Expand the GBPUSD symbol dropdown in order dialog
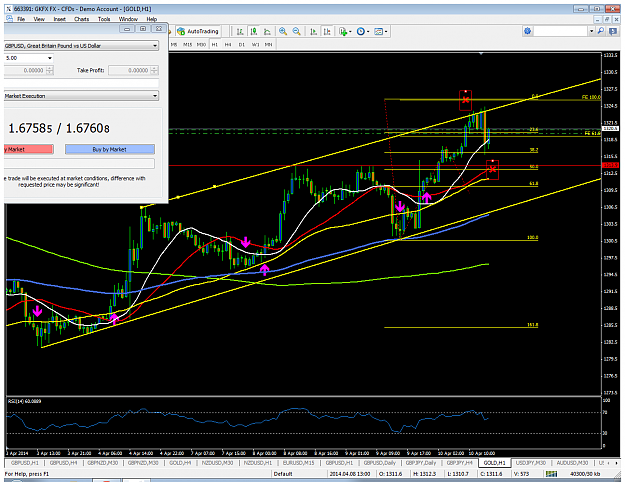Viewport: 625px width, 482px height. point(155,46)
